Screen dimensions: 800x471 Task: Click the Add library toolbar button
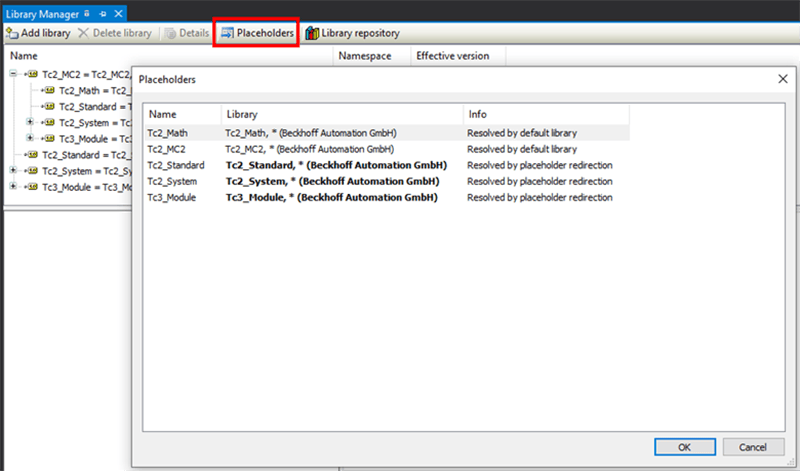(38, 33)
